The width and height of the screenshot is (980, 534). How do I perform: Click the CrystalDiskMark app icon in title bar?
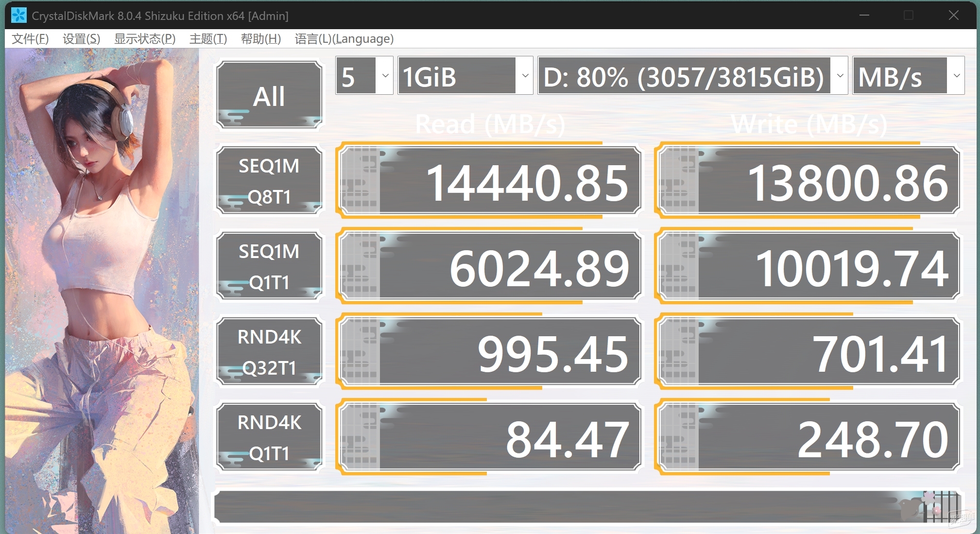click(x=19, y=16)
